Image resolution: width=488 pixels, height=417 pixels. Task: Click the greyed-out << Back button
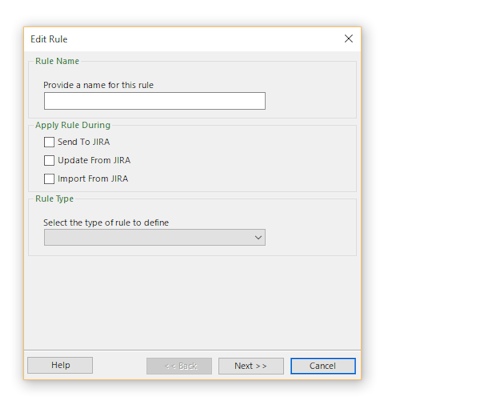pyautogui.click(x=179, y=366)
